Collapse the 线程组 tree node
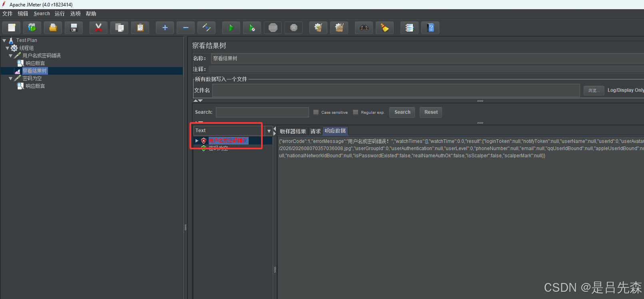 pos(8,48)
